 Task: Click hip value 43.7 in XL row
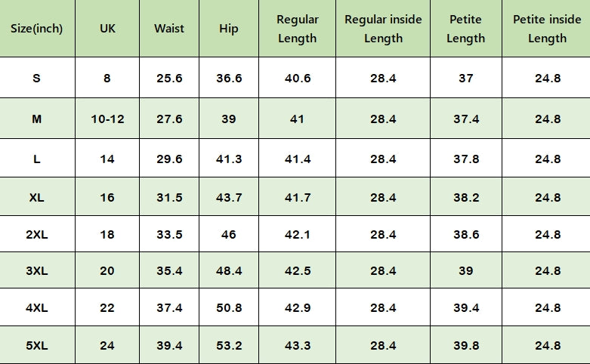[x=228, y=197]
